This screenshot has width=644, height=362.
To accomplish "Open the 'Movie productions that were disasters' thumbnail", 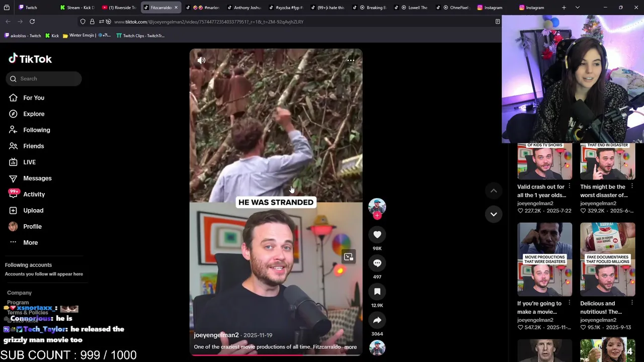I will [544, 259].
